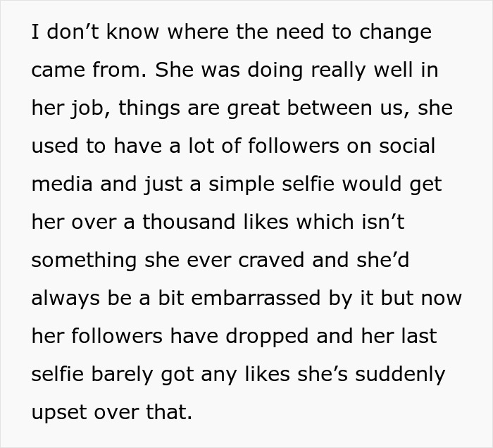Click the word "dropped"

pyautogui.click(x=258, y=336)
